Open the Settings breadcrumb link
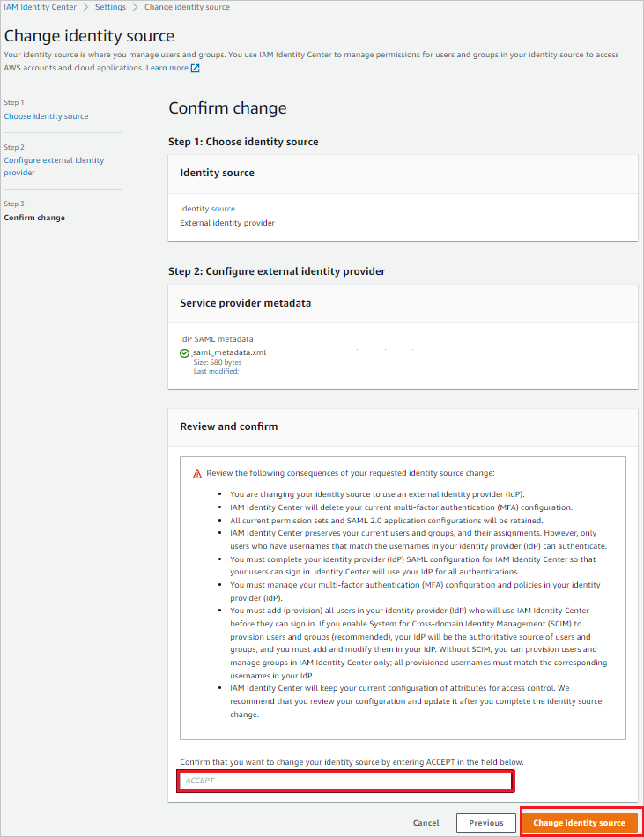The height and width of the screenshot is (837, 644). [x=110, y=7]
